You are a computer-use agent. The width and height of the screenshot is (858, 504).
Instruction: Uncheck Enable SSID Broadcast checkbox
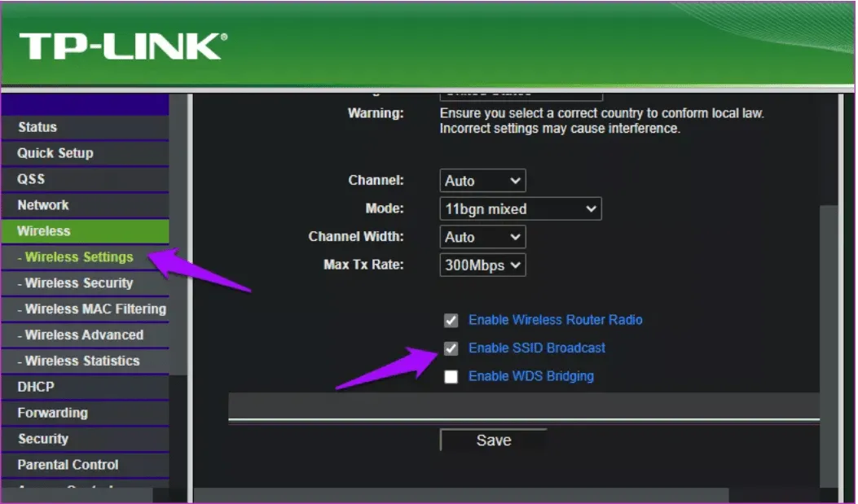click(451, 348)
